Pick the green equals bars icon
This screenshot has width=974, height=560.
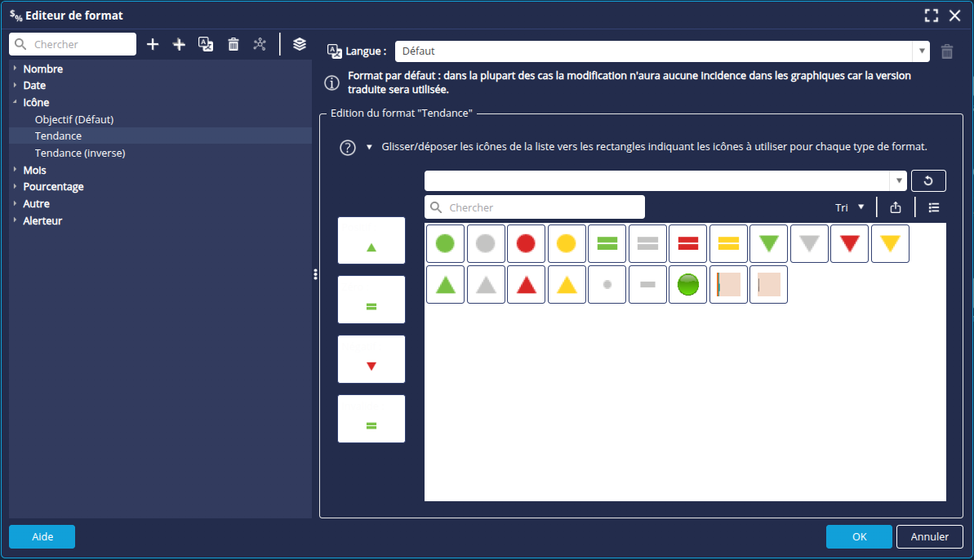coord(607,243)
